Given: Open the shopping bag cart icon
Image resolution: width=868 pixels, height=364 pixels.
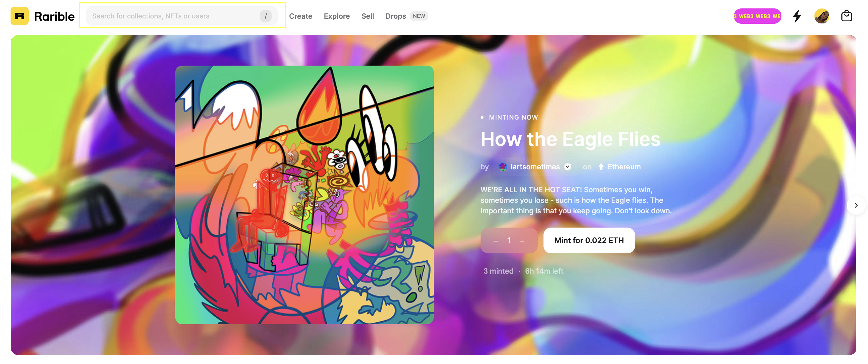Looking at the screenshot, I should (846, 16).
